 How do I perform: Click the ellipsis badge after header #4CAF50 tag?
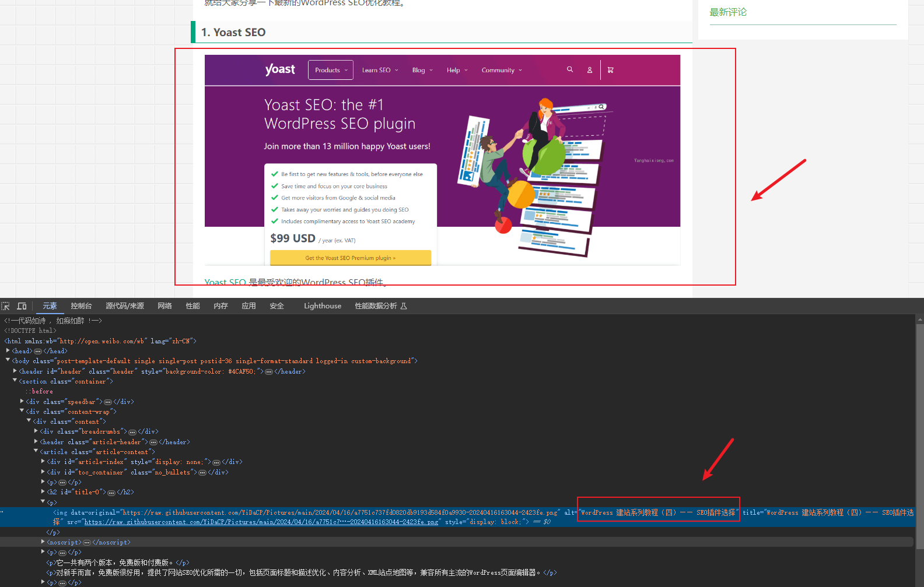pyautogui.click(x=269, y=372)
